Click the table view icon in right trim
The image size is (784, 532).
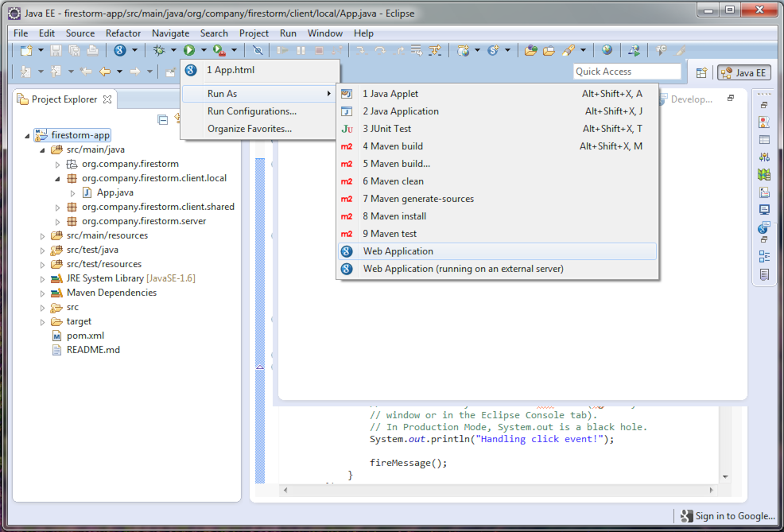tap(764, 140)
